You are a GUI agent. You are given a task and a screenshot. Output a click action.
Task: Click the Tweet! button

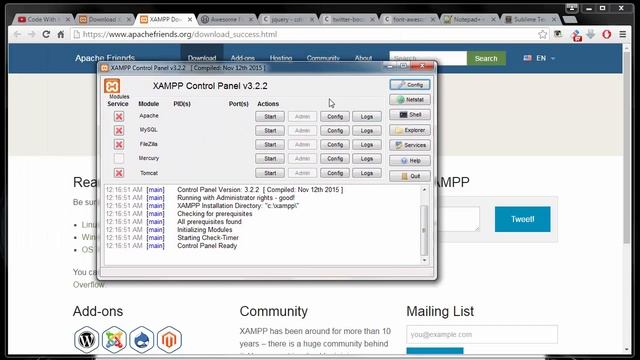(522, 219)
